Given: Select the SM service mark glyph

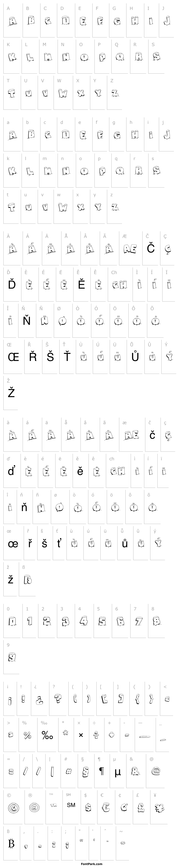Looking at the screenshot, I should (x=71, y=805).
